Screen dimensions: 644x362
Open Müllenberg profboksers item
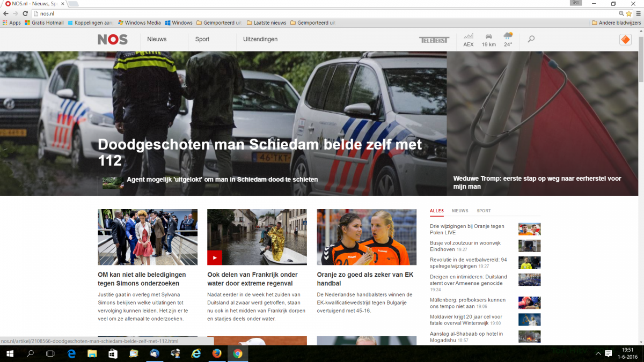[468, 303]
